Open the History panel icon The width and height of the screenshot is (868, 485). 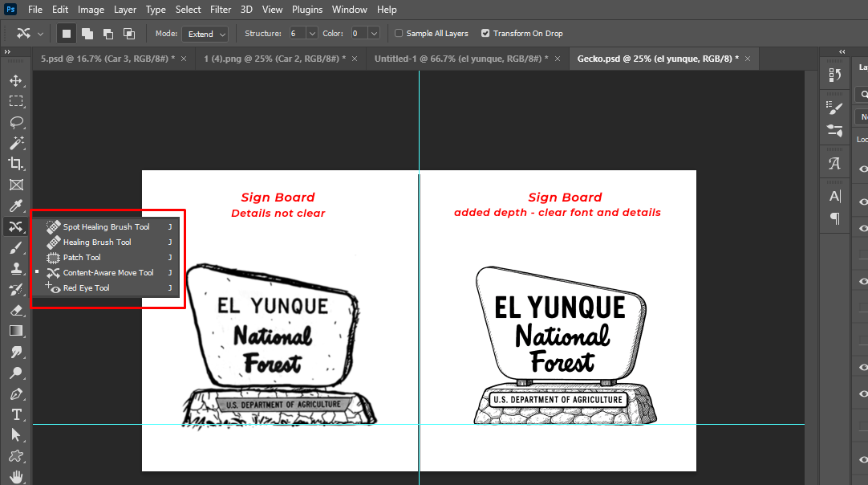point(835,75)
